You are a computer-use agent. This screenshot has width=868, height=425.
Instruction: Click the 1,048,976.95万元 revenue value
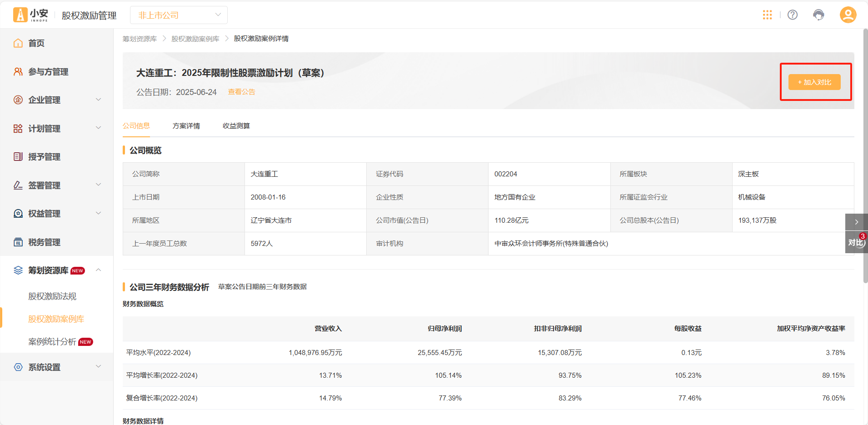click(315, 353)
